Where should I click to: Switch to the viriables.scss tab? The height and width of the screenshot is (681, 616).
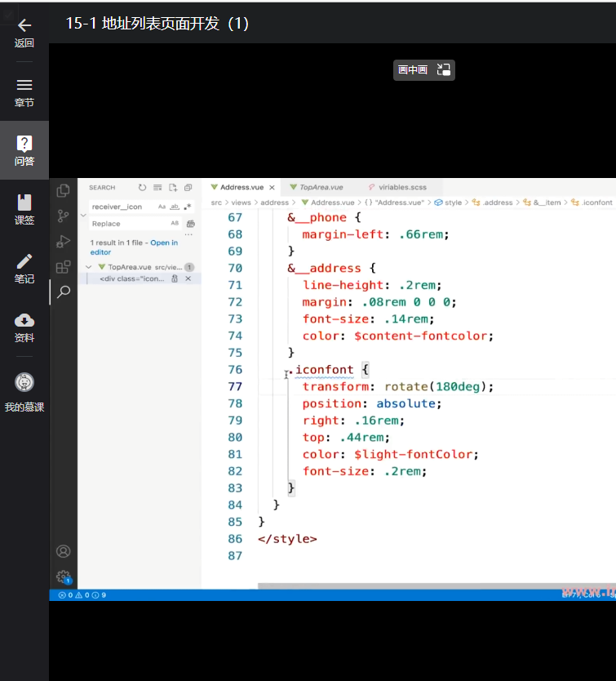[402, 187]
